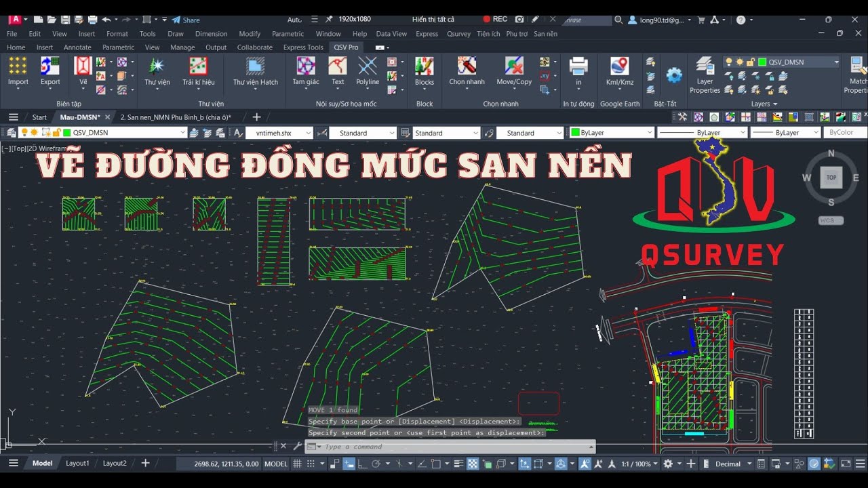Viewport: 868px width, 488px height.
Task: Add a new drawing tab with plus button
Action: pos(256,117)
